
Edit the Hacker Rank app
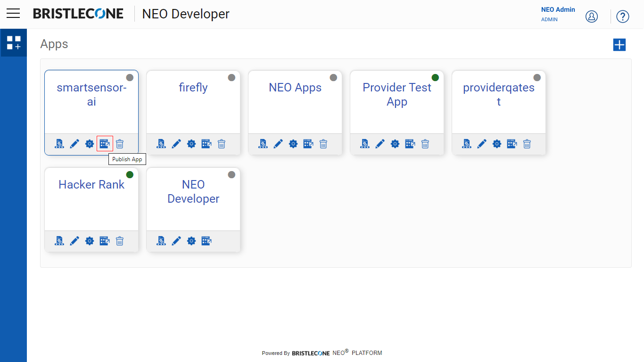click(74, 241)
